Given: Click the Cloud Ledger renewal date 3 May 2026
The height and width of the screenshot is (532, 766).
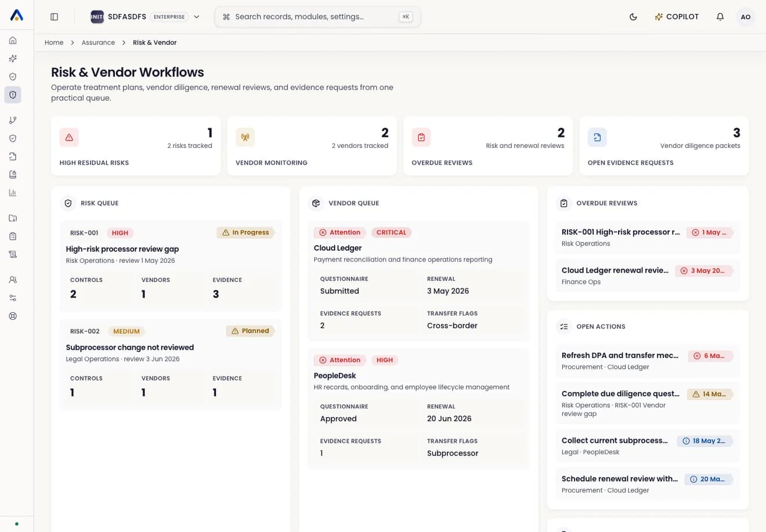Looking at the screenshot, I should pos(448,291).
